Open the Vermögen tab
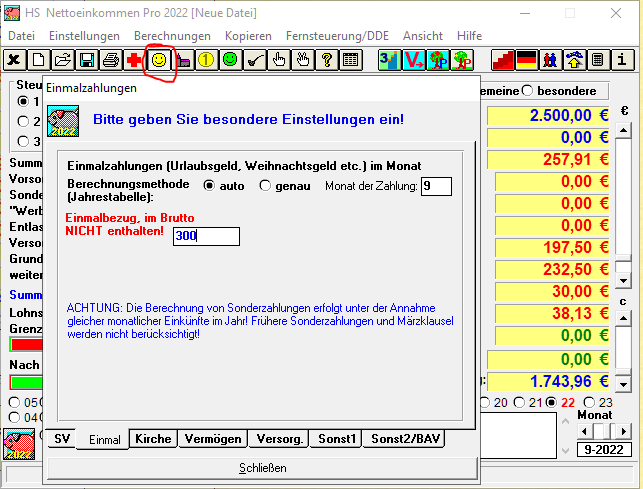This screenshot has width=643, height=489. [x=212, y=439]
